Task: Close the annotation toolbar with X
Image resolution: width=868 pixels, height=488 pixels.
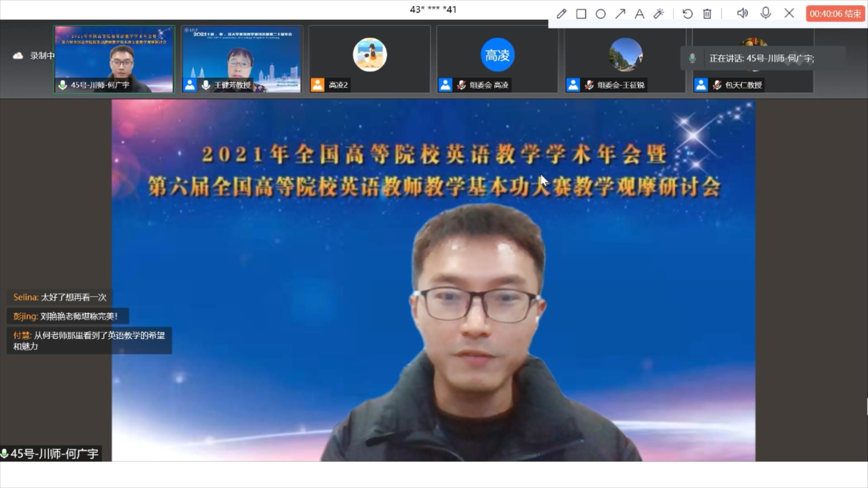Action: pos(789,13)
